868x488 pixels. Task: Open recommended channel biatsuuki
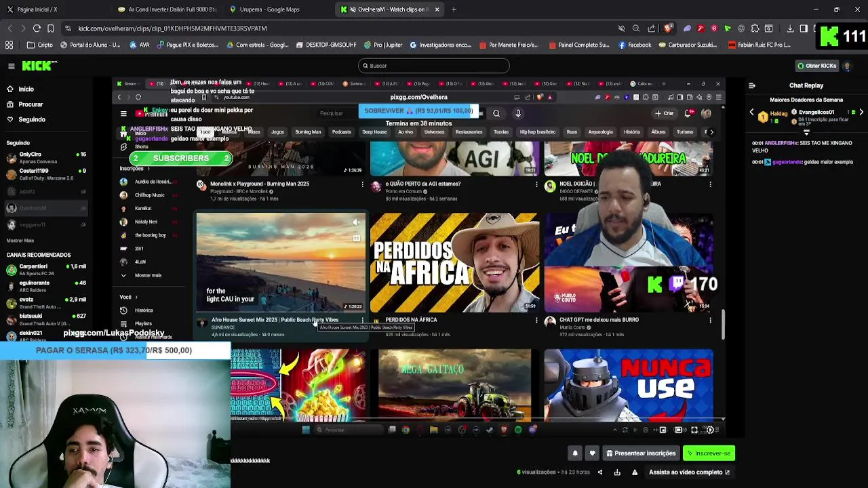(46, 319)
